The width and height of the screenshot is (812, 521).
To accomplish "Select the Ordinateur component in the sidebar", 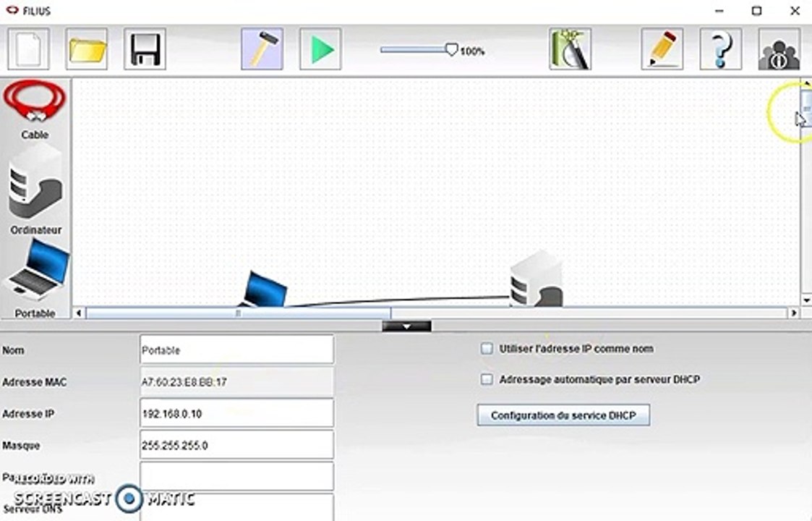I will click(35, 189).
